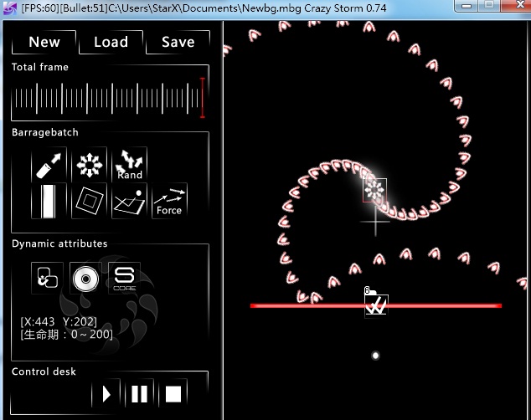Choose the Force field tool

[169, 202]
